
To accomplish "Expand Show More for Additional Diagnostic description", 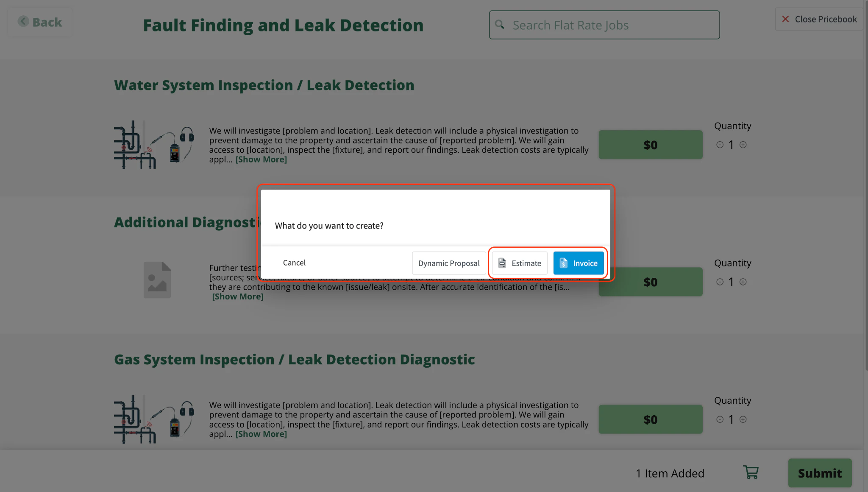I will click(x=238, y=296).
